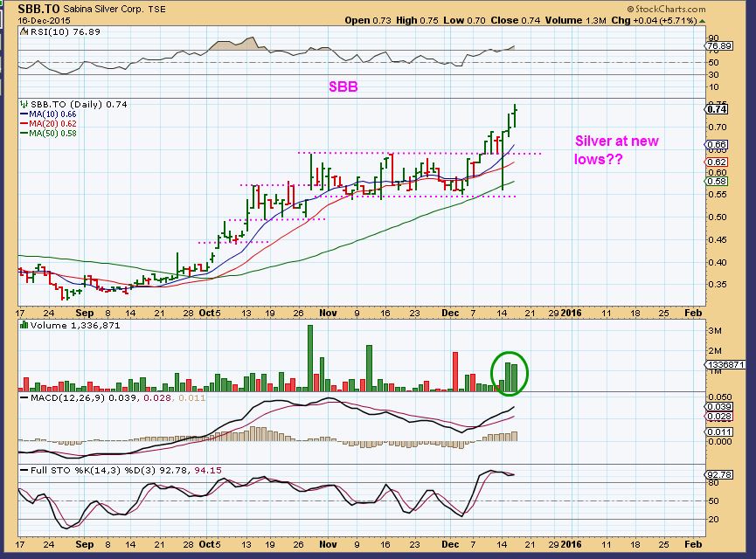This screenshot has width=756, height=559.
Task: Click the bar-chart icon before Volume label
Action: [x=24, y=325]
